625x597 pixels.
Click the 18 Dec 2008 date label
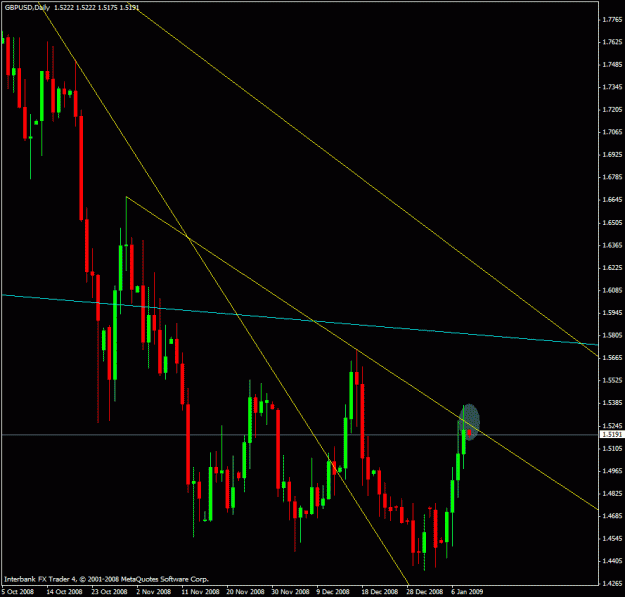coord(380,591)
